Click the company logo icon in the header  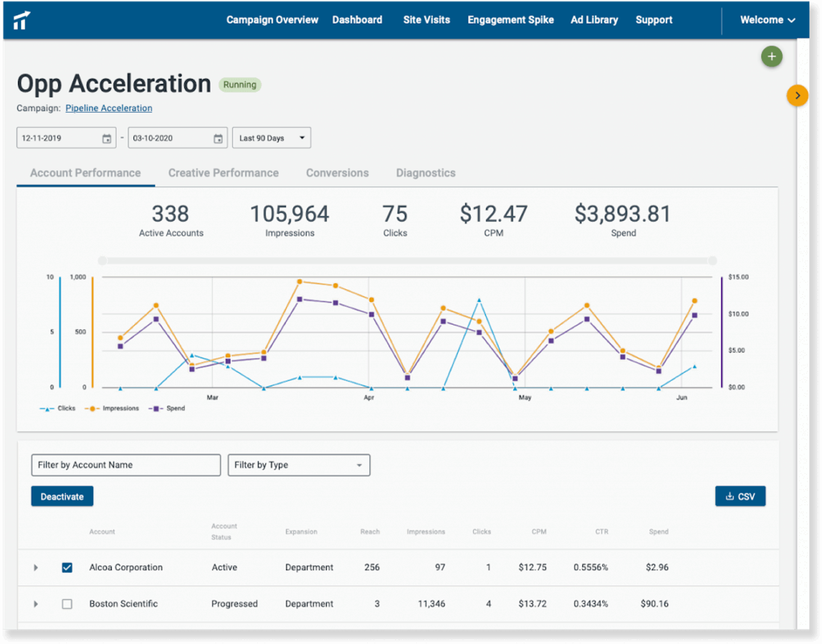(x=21, y=20)
